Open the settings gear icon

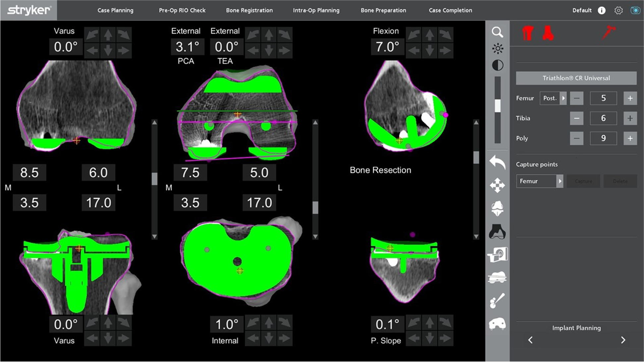[618, 10]
